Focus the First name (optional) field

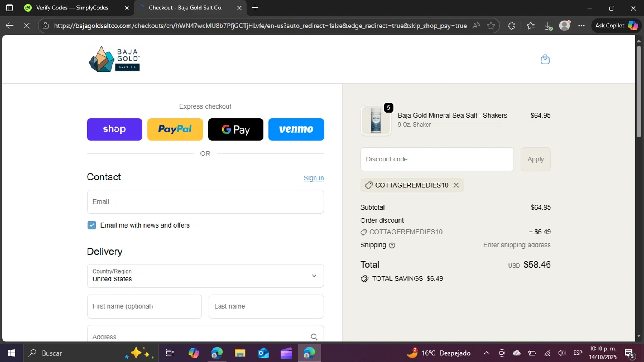click(x=144, y=307)
